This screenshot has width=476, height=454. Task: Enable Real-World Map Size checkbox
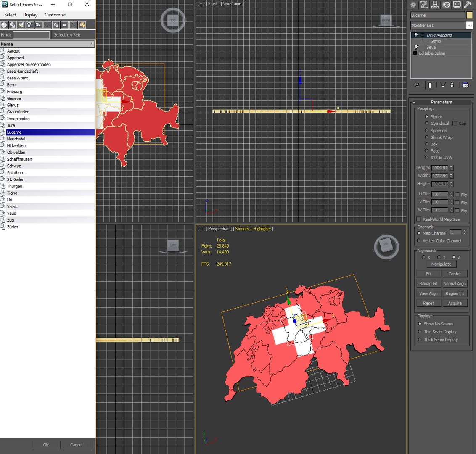[x=419, y=219]
